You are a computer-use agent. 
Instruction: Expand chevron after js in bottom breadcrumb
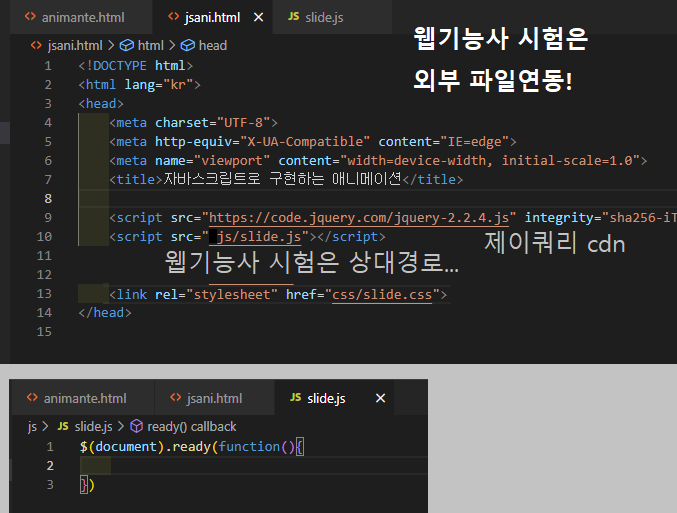point(45,427)
